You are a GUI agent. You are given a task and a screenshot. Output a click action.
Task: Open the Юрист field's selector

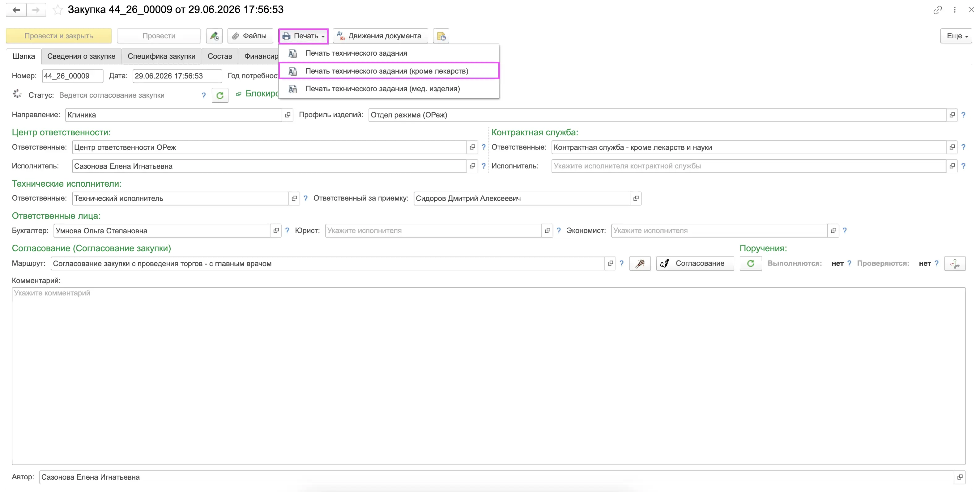pyautogui.click(x=547, y=231)
